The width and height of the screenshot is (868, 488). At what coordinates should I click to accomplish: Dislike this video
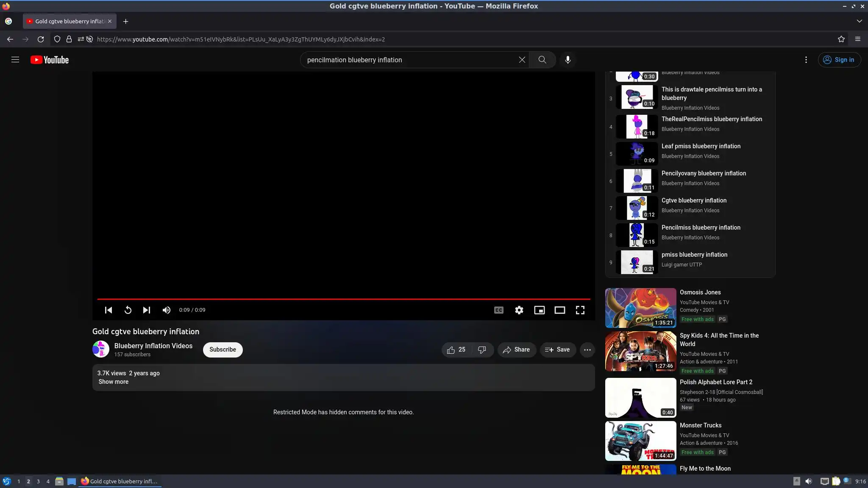tap(482, 350)
